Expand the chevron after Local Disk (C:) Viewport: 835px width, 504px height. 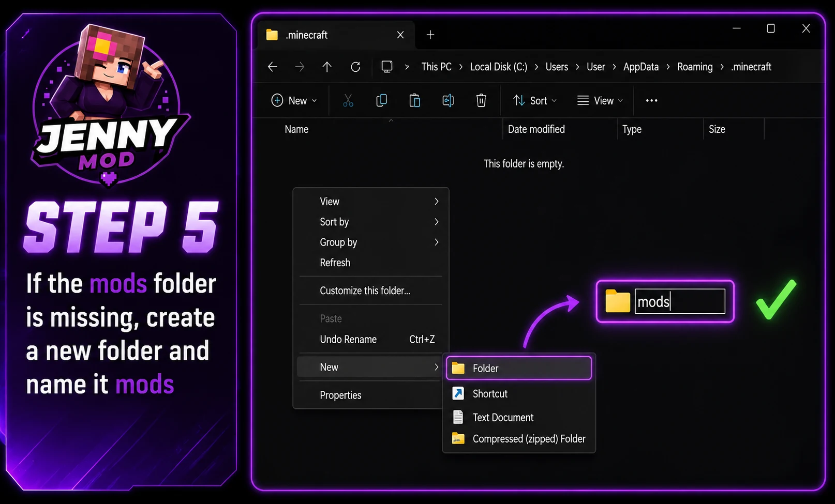coord(536,67)
